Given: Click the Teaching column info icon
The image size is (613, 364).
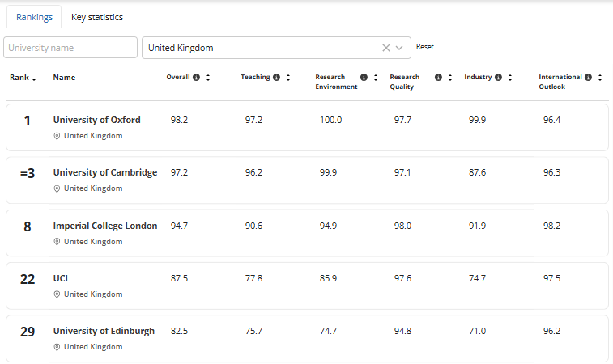Looking at the screenshot, I should pos(277,78).
